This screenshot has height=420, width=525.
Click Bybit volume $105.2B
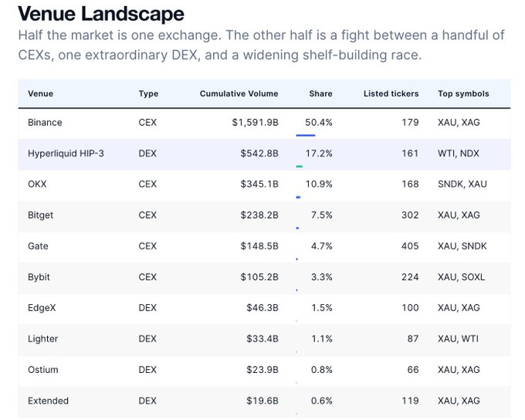coord(259,277)
